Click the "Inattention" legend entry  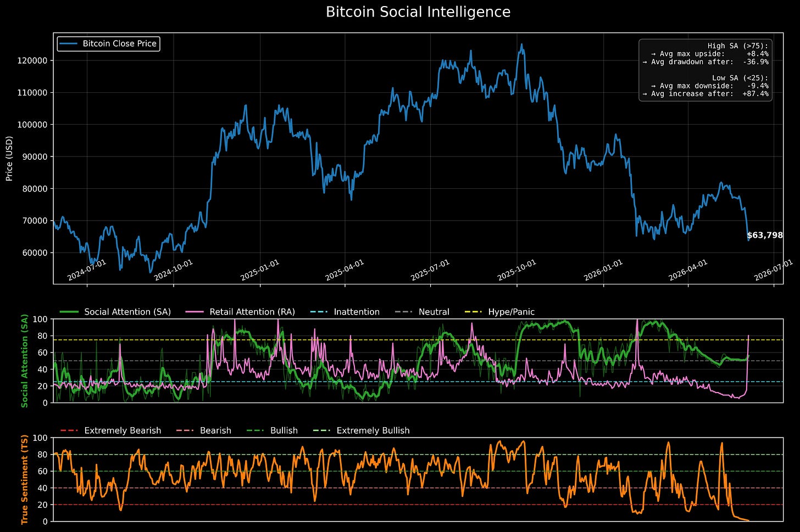pyautogui.click(x=345, y=312)
